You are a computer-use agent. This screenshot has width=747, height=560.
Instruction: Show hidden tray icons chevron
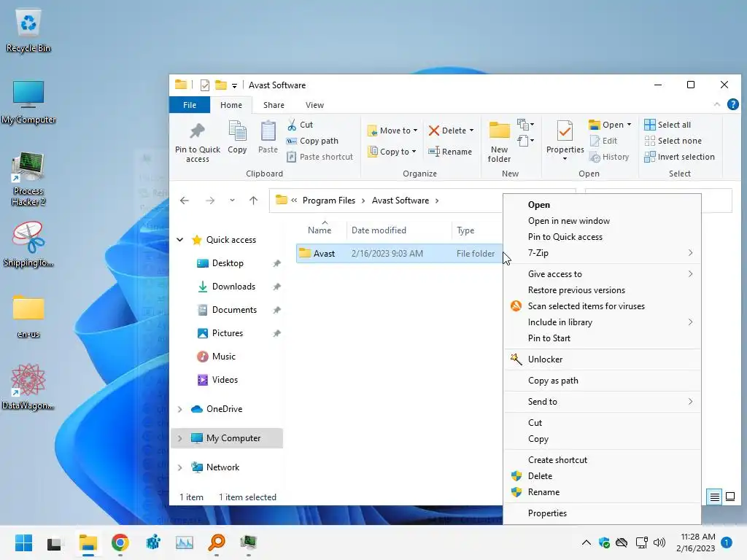pos(587,542)
